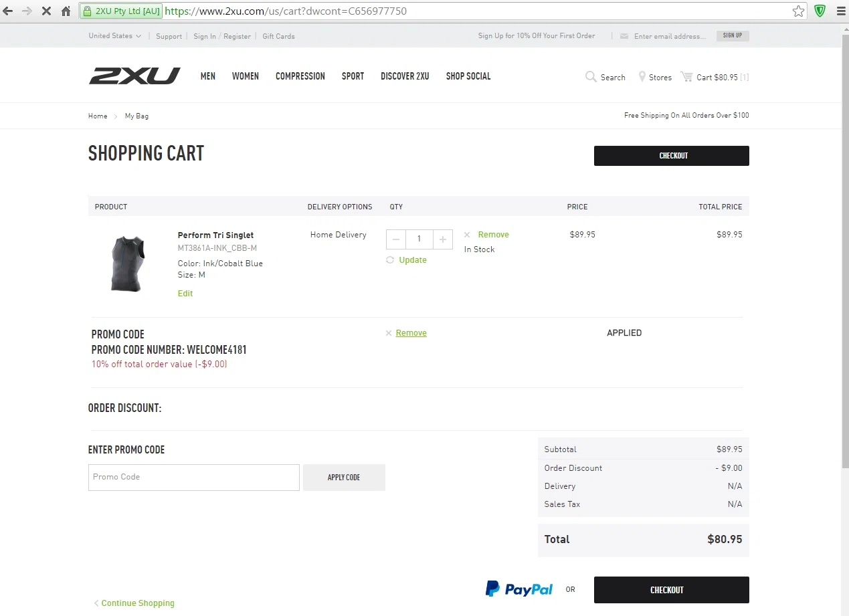Open the green shield extension icon
849x616 pixels.
coord(820,11)
